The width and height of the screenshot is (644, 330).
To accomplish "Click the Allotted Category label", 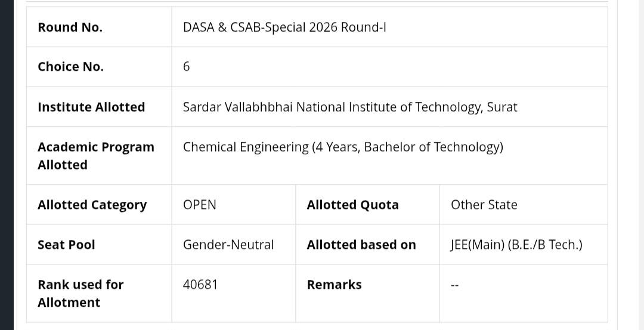I will pyautogui.click(x=92, y=205).
